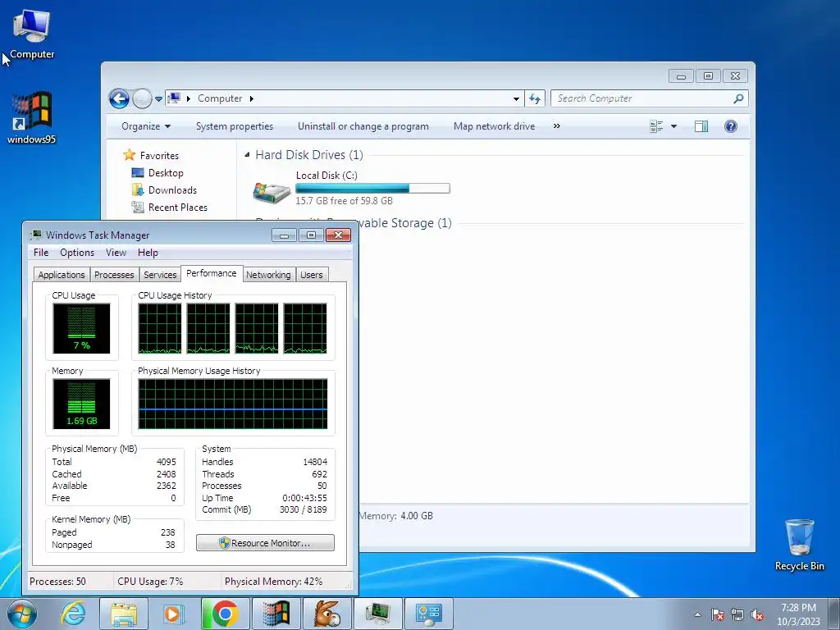Switch to the Processes tab

114,275
